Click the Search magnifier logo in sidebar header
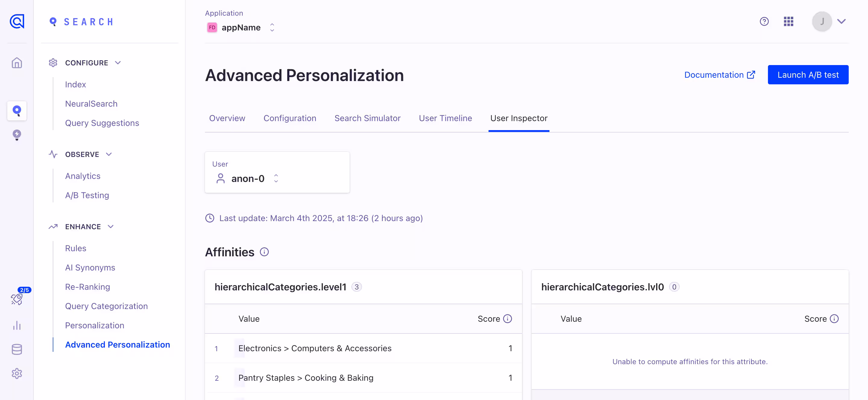This screenshot has height=400, width=868. point(53,22)
